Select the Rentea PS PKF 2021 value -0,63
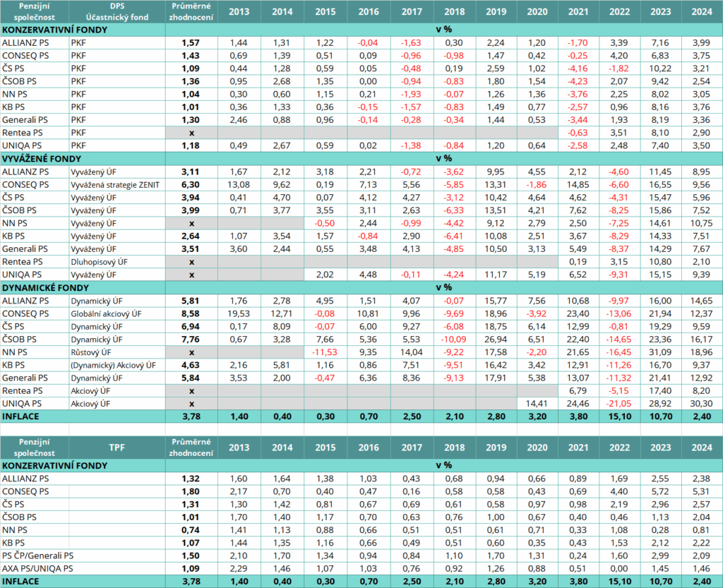The height and width of the screenshot is (588, 723). tap(578, 133)
